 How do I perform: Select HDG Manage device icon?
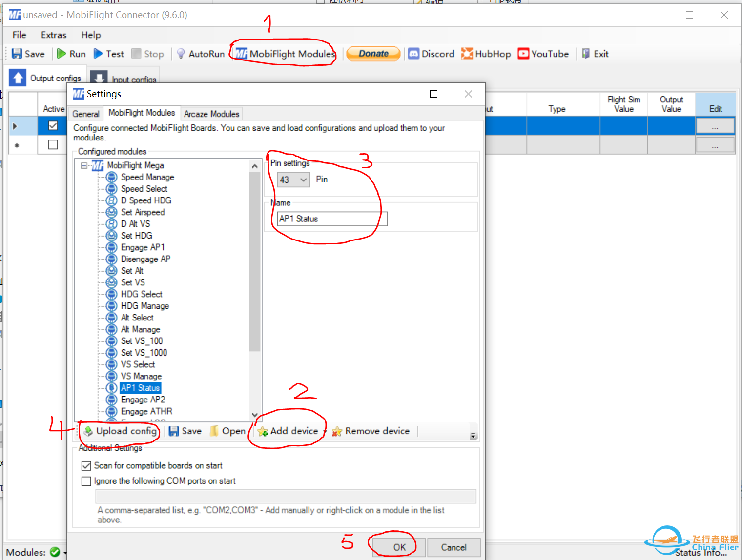coord(112,306)
